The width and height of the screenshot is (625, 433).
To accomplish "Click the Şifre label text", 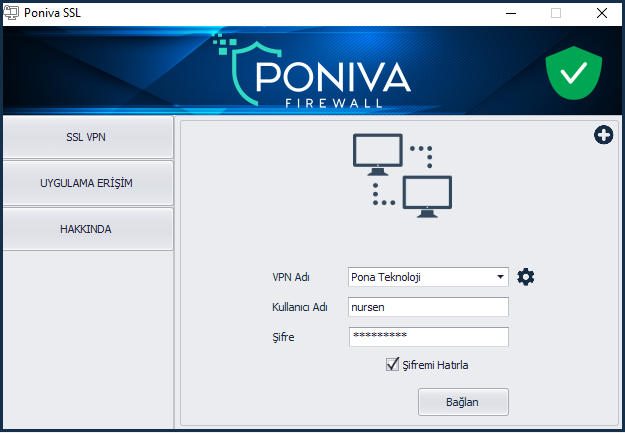I will pos(283,337).
